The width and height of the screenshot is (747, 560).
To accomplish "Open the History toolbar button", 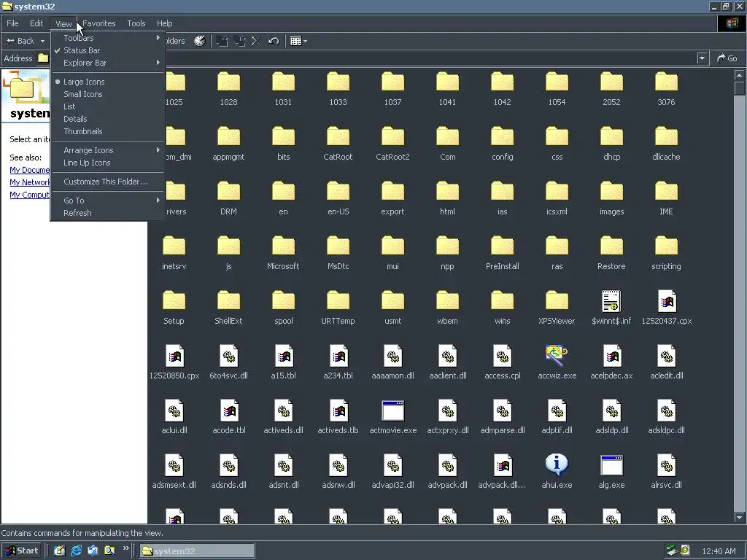I will point(200,41).
